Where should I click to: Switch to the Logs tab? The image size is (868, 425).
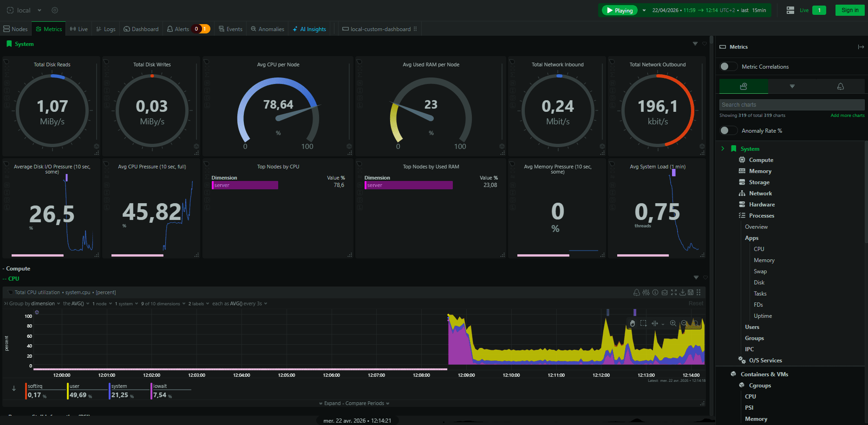tap(106, 29)
